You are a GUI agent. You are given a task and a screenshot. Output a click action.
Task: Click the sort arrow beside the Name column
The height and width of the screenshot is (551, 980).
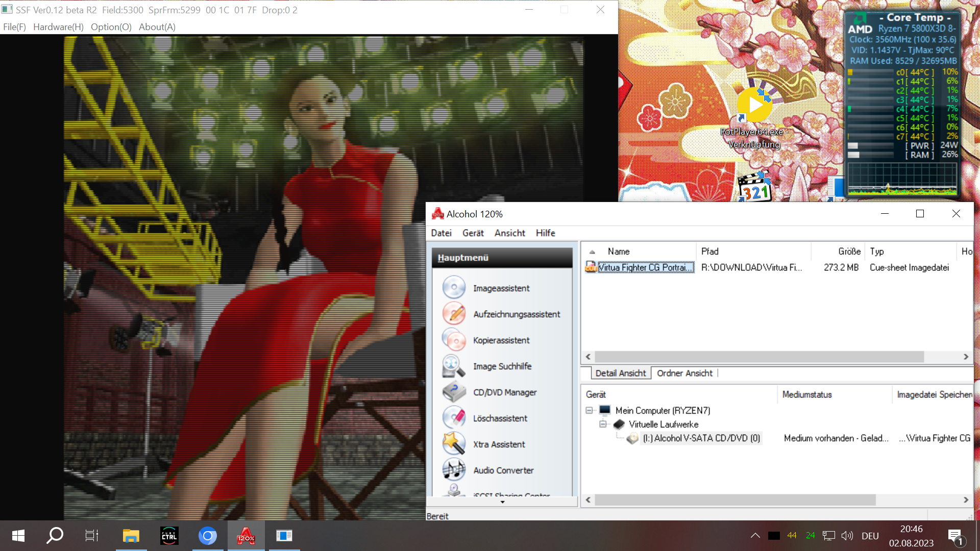[592, 252]
